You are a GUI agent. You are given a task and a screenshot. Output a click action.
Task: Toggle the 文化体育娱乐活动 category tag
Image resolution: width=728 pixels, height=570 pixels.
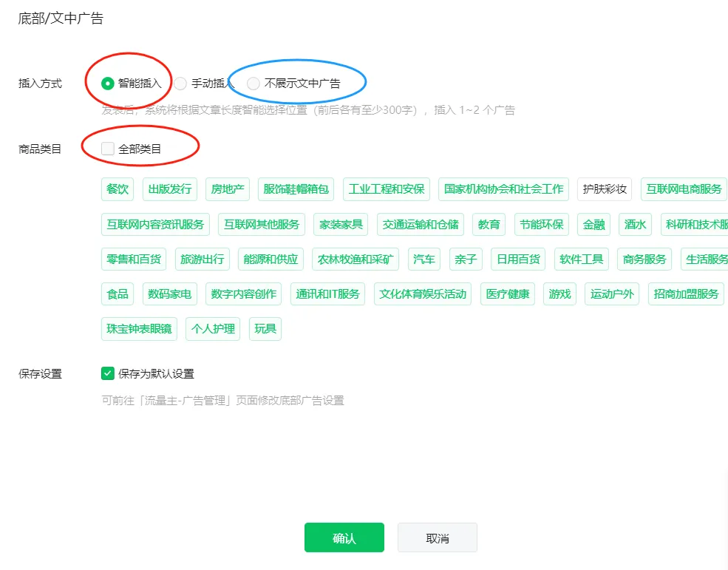(x=423, y=294)
